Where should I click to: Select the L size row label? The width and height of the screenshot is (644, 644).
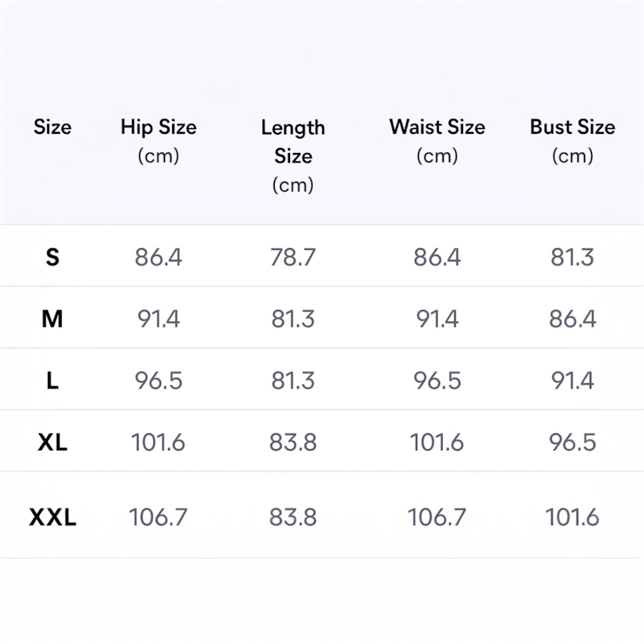(52, 380)
